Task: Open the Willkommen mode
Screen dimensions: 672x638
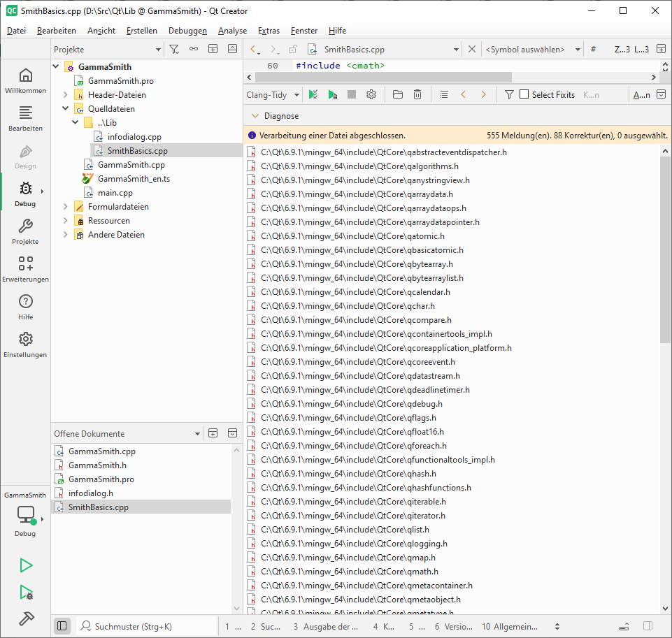Action: click(x=25, y=81)
